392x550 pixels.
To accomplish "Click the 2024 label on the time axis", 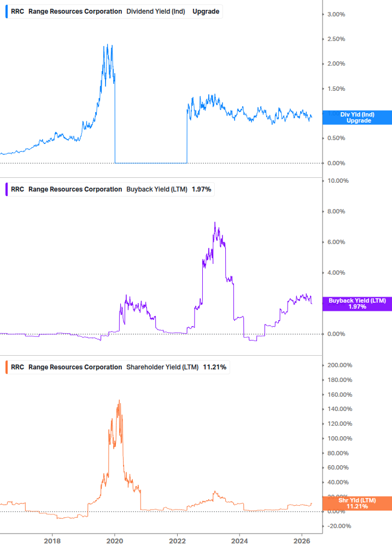I will point(239,541).
